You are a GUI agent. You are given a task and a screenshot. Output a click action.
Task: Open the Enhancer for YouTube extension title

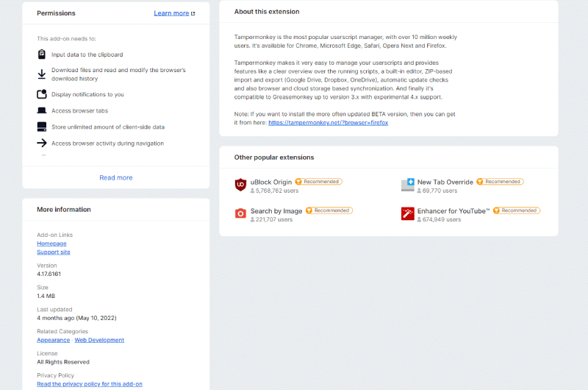tap(453, 211)
